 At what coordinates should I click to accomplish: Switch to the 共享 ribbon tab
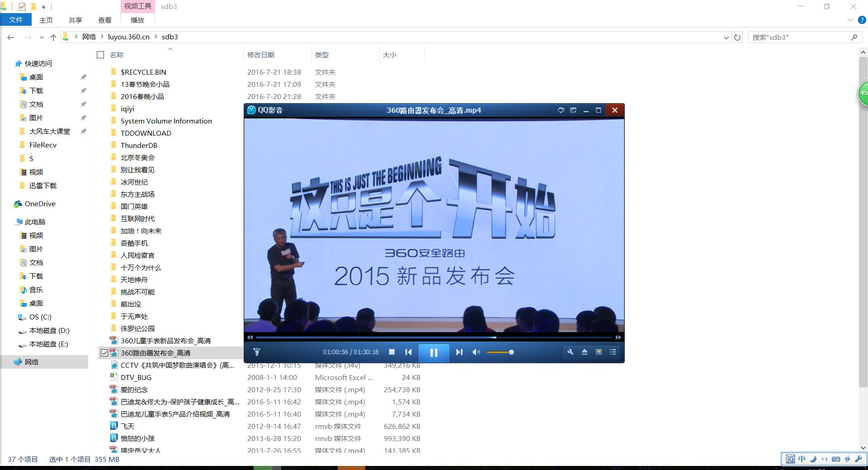pos(75,20)
